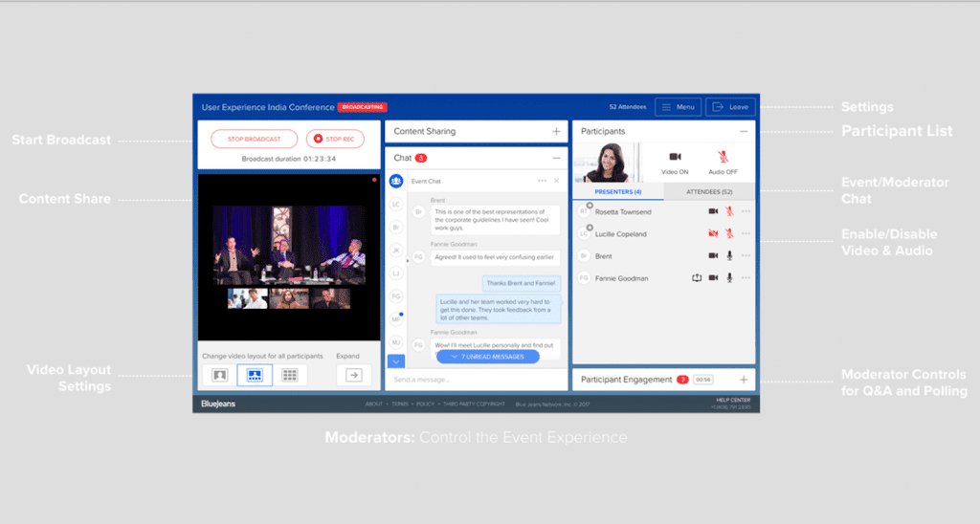Jump to 7 Unread Messages

(488, 357)
